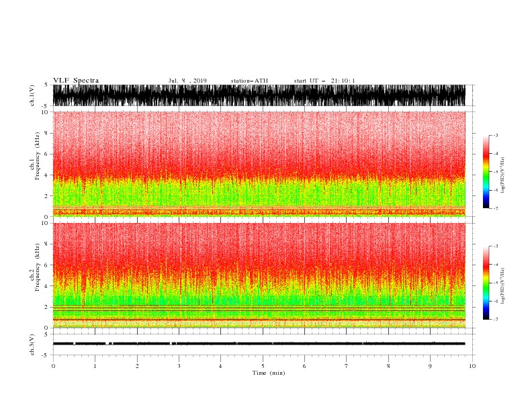Click the time axis tick label 5
Viewport: 532px width, 411px height.
(263, 366)
